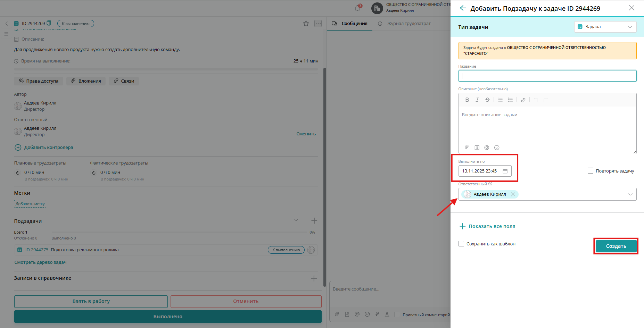Apply italic formatting in description editor

point(477,100)
